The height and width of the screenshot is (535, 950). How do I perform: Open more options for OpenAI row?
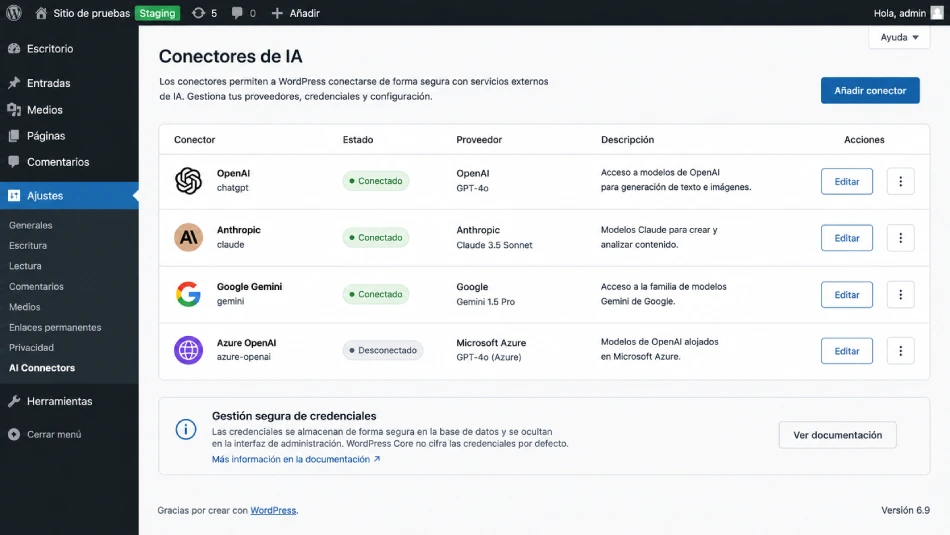pyautogui.click(x=900, y=181)
